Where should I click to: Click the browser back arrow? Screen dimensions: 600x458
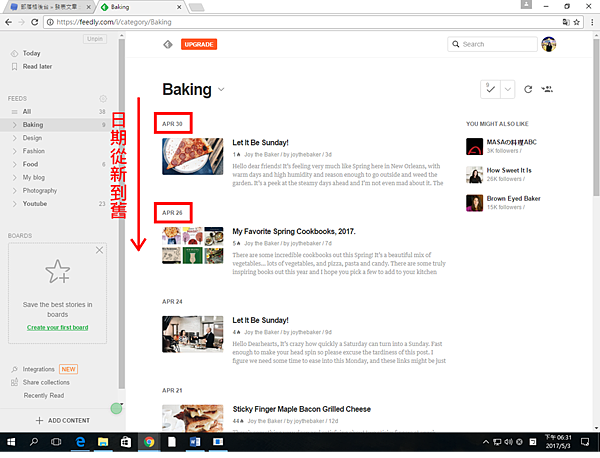tap(8, 22)
